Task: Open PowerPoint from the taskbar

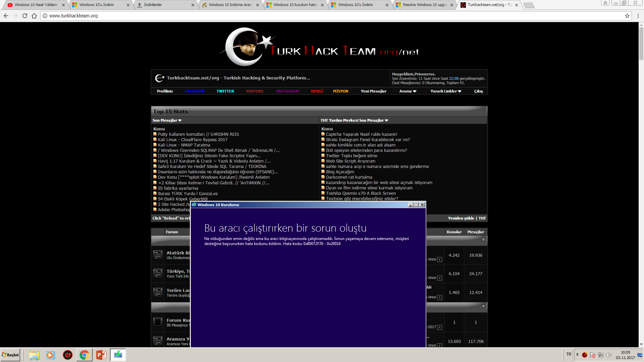Action: tap(101, 355)
